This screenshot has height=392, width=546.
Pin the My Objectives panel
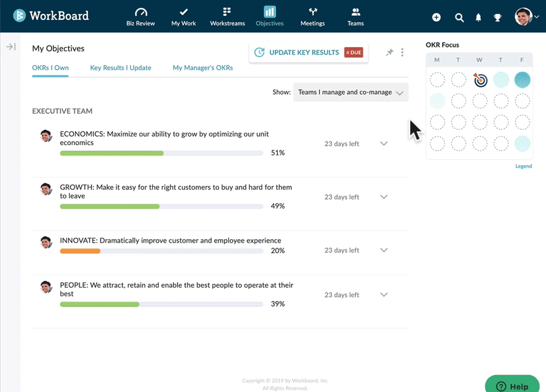[x=389, y=53]
